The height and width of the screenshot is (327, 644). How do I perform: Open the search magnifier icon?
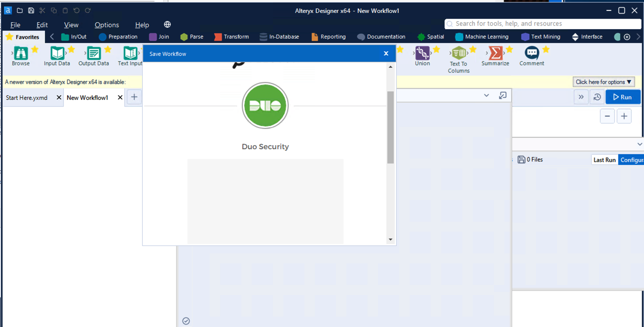[x=450, y=24]
